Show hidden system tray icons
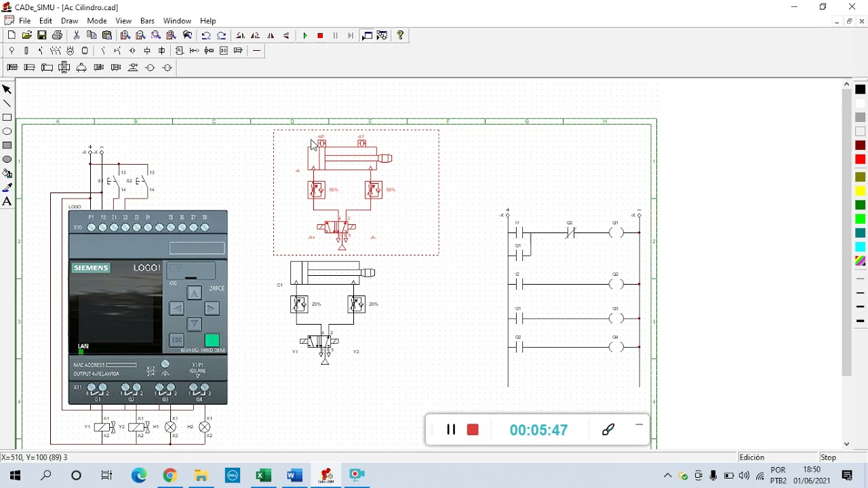 667,475
